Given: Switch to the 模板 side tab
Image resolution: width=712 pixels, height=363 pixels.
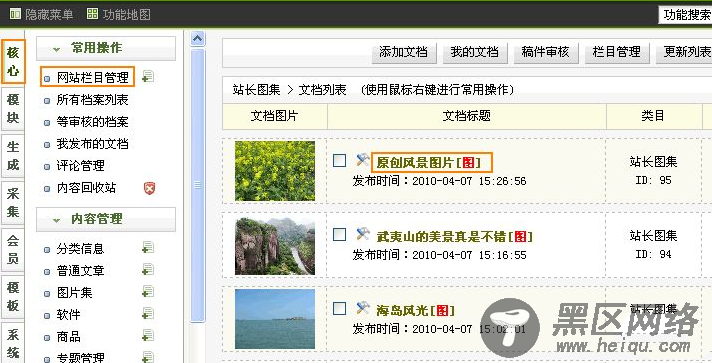Looking at the screenshot, I should 13,297.
